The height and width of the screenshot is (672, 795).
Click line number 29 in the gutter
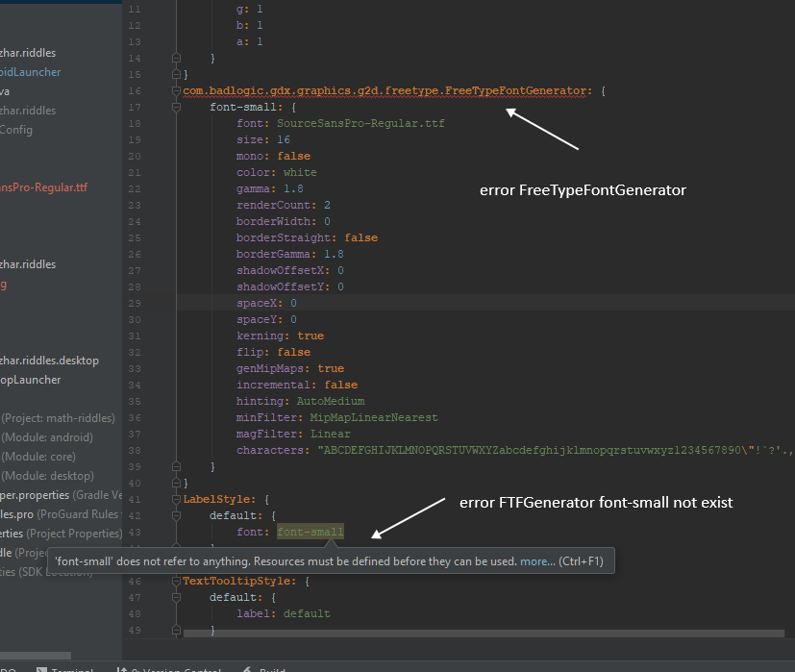pyautogui.click(x=135, y=303)
